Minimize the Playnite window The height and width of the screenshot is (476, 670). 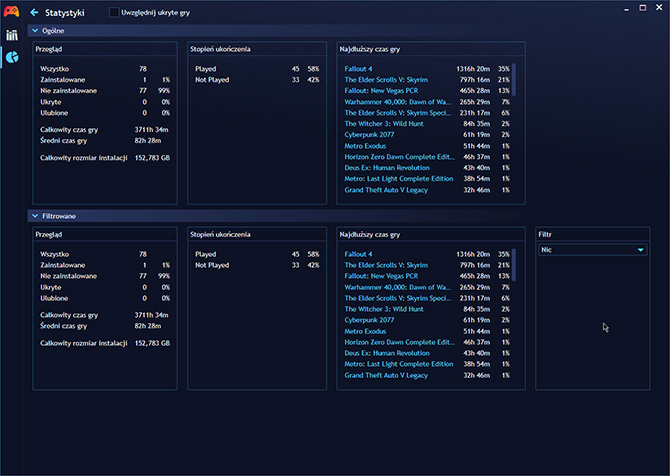626,9
